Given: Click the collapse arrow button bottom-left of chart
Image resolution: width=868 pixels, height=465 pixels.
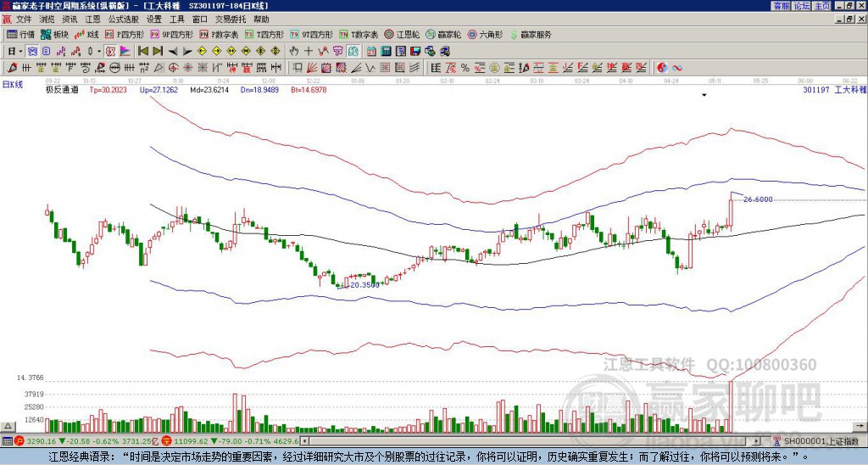Looking at the screenshot, I should [8, 426].
